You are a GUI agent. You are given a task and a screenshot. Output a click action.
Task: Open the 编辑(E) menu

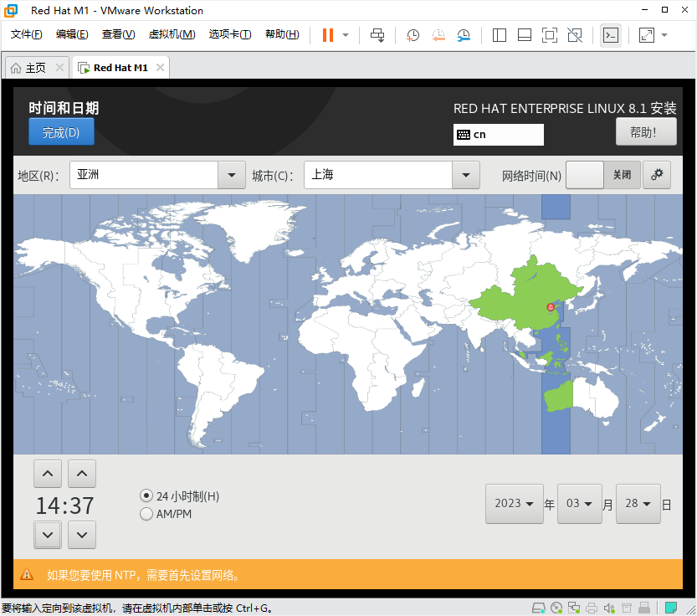(x=72, y=34)
